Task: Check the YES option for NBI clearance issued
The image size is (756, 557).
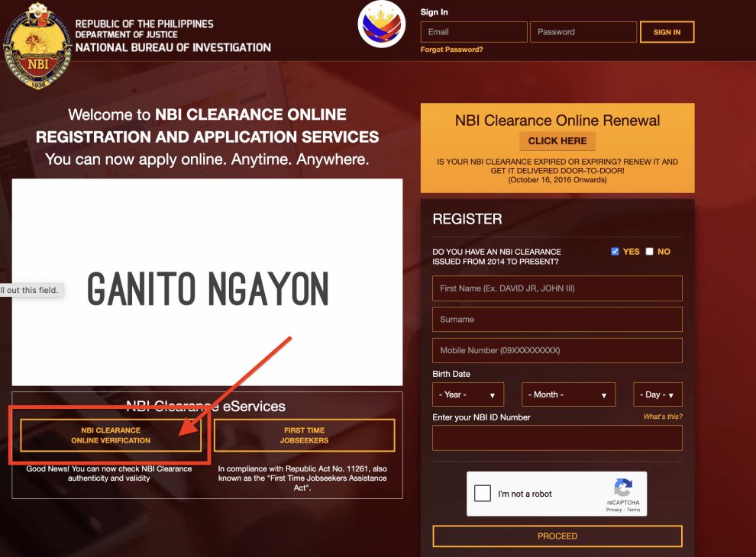Action: click(x=615, y=251)
